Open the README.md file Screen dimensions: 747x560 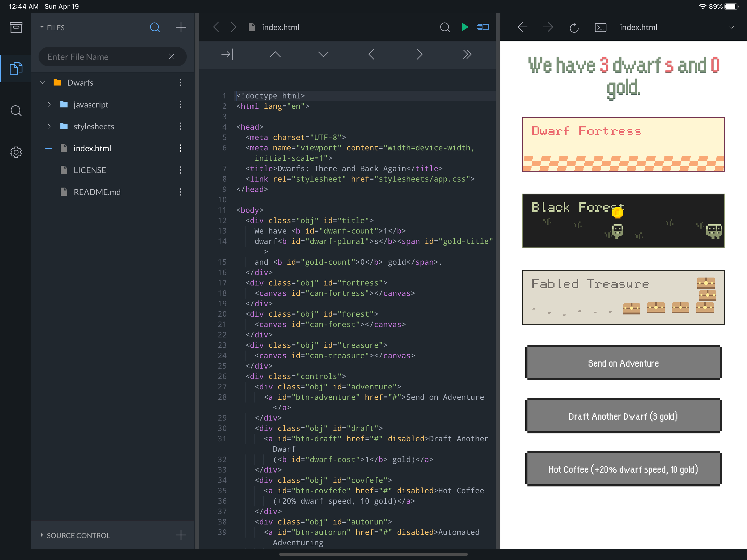(x=97, y=192)
